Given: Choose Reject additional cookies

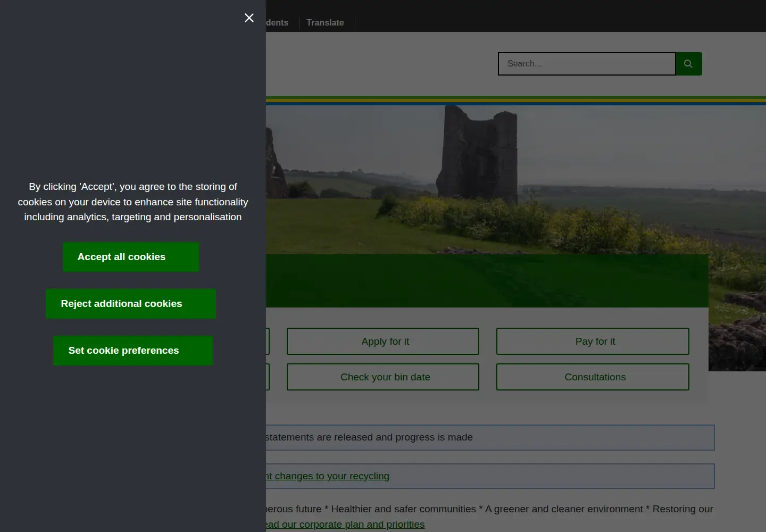Looking at the screenshot, I should point(131,304).
